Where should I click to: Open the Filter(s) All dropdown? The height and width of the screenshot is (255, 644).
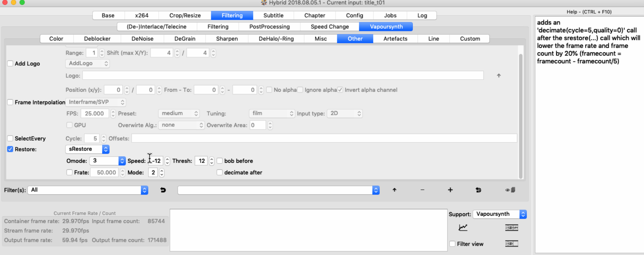click(x=88, y=190)
